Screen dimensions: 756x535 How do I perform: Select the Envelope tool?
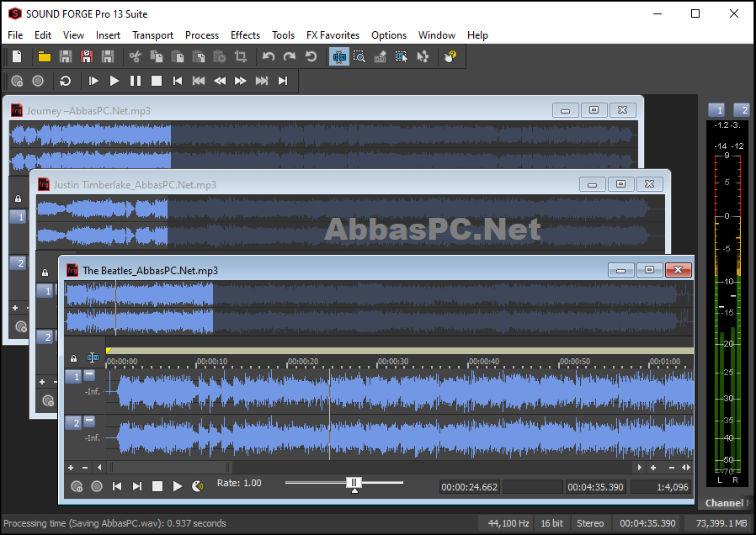pyautogui.click(x=423, y=57)
